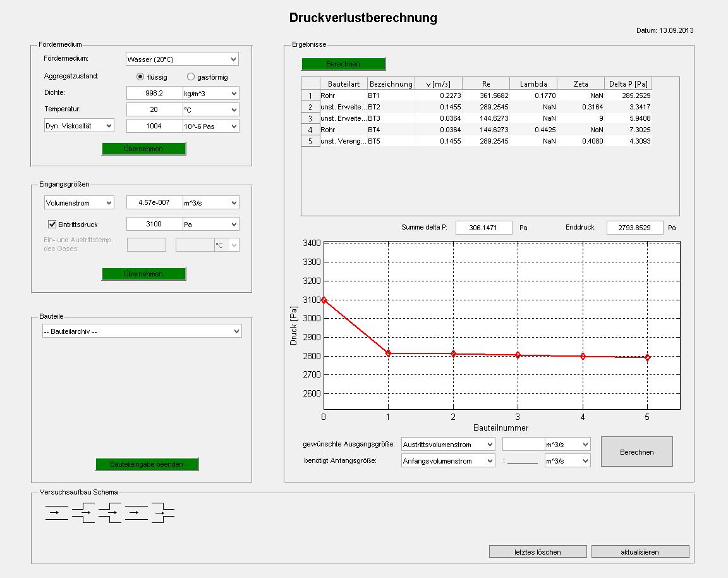The height and width of the screenshot is (578, 728).
Task: Click the start point marker on the pressure plot
Action: 324,300
